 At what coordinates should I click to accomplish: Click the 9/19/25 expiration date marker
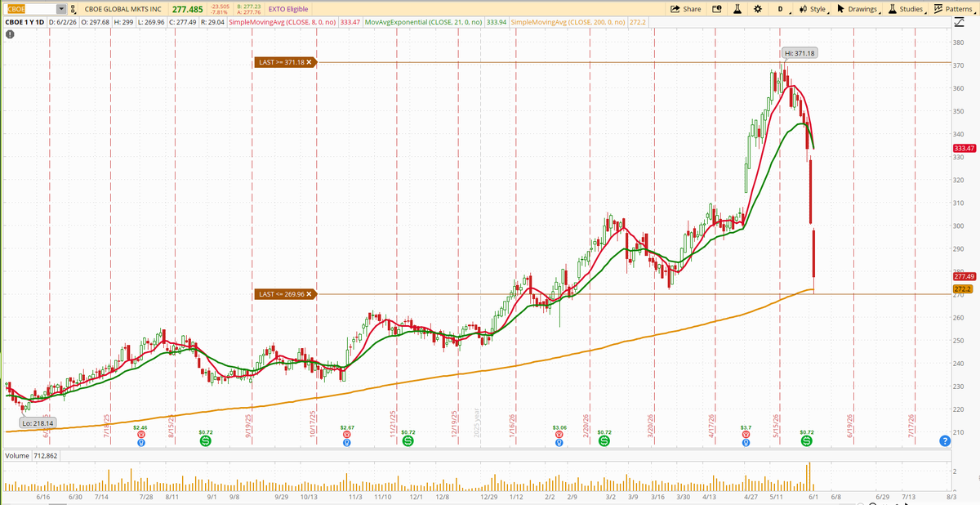coord(248,427)
